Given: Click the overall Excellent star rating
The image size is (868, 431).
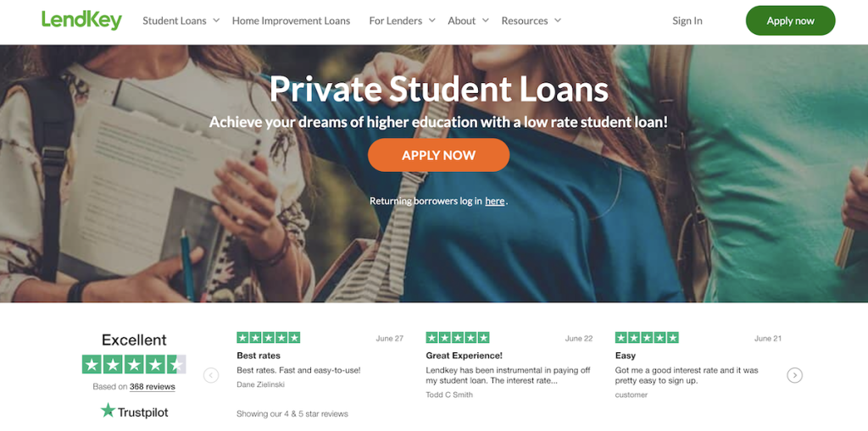Looking at the screenshot, I should pyautogui.click(x=134, y=365).
